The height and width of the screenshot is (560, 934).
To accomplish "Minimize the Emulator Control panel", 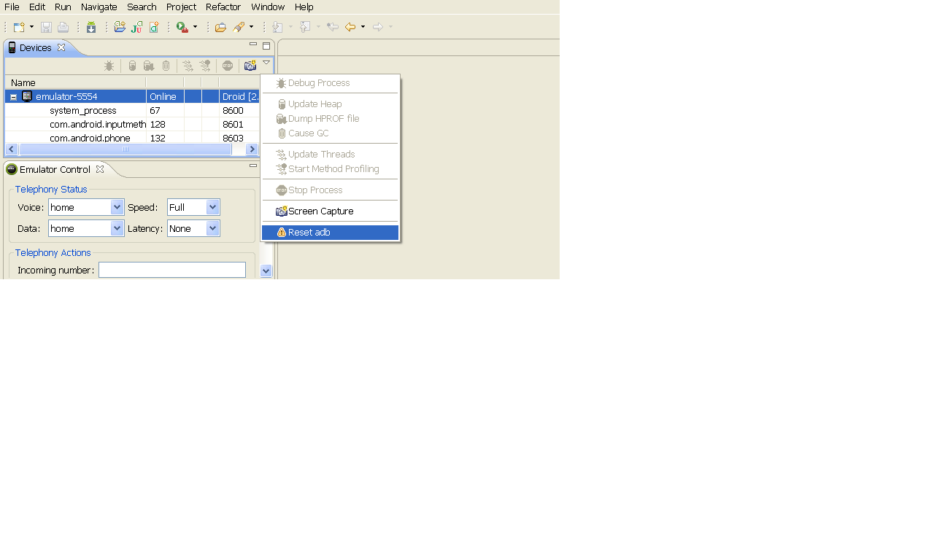I will pyautogui.click(x=253, y=166).
